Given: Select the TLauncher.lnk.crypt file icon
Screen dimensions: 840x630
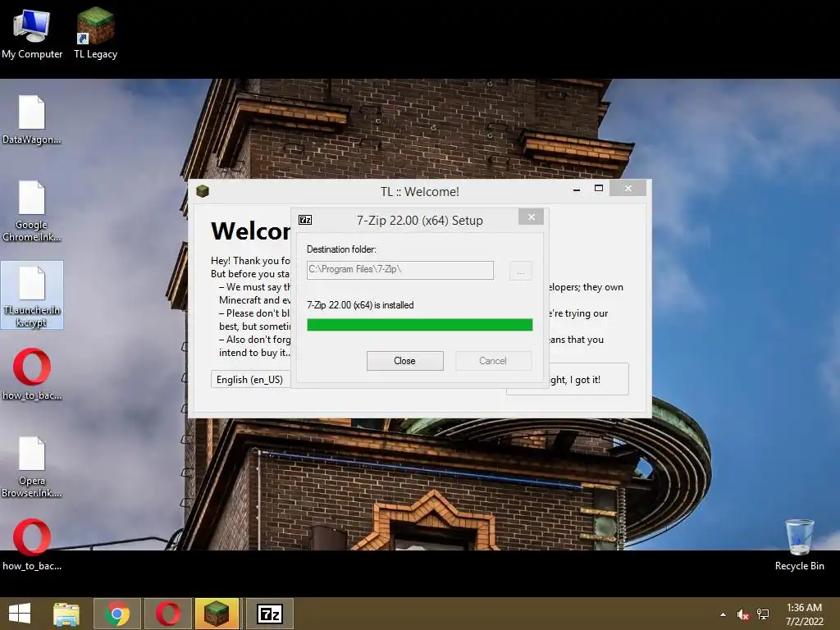Looking at the screenshot, I should coord(32,295).
